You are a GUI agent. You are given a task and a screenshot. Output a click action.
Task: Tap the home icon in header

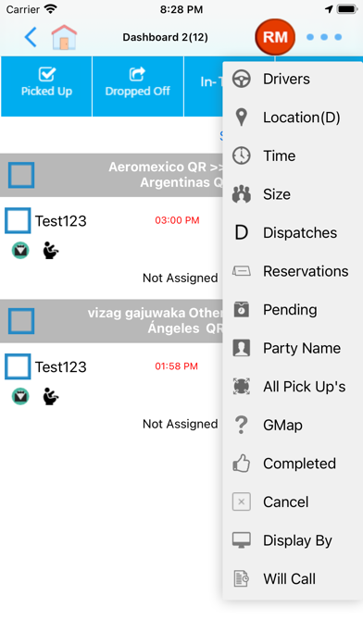64,37
